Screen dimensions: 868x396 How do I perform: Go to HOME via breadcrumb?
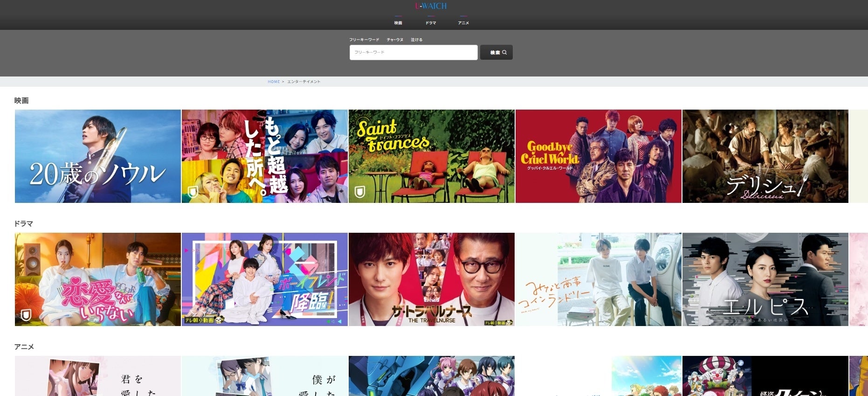[274, 82]
